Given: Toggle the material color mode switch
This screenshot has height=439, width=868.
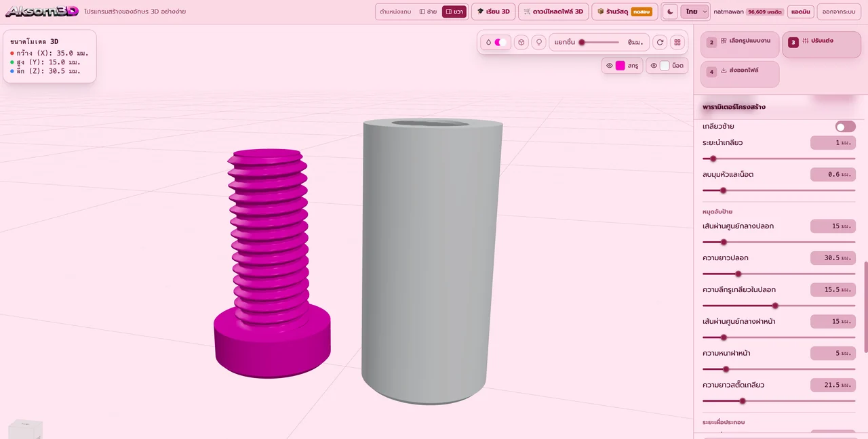Looking at the screenshot, I should pyautogui.click(x=496, y=42).
